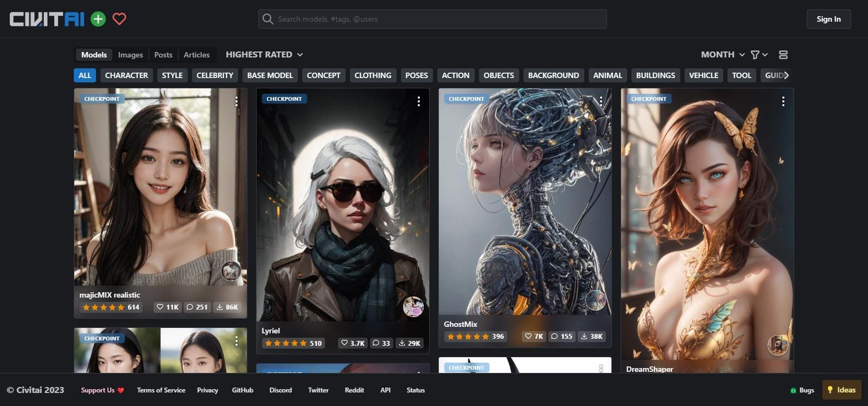This screenshot has width=868, height=406.
Task: Click majicMIX realistic likes count 11K
Action: click(x=168, y=307)
